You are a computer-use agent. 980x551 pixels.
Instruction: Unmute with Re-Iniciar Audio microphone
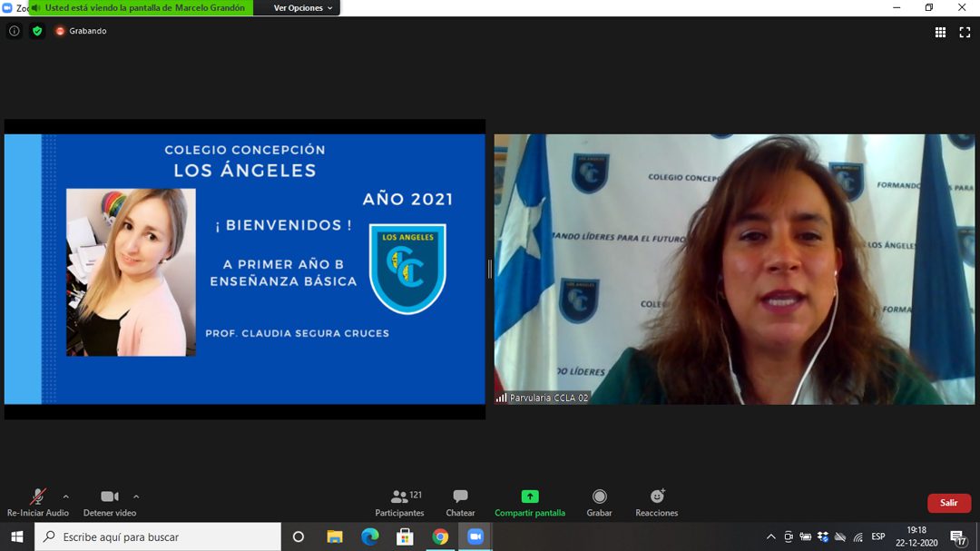pos(38,503)
